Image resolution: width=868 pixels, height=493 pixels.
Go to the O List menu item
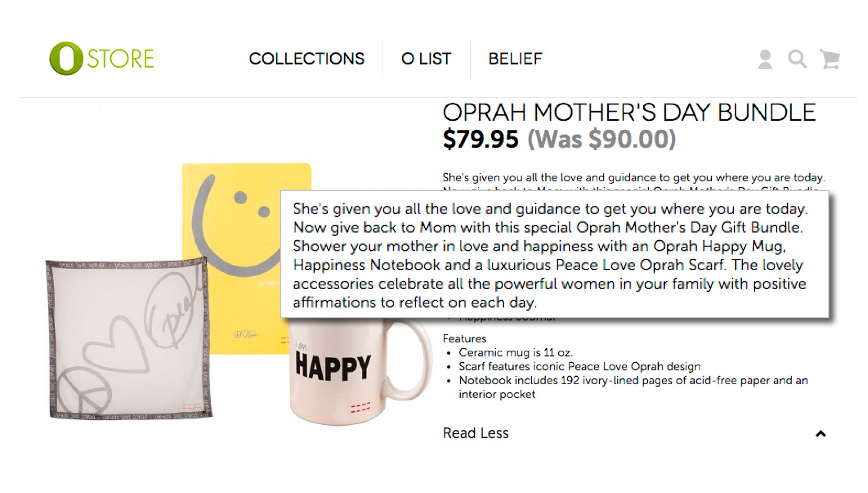pos(426,59)
